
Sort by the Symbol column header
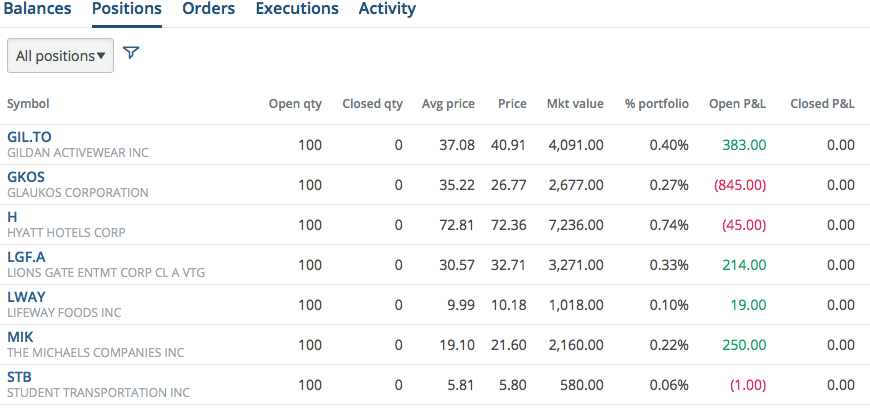28,104
